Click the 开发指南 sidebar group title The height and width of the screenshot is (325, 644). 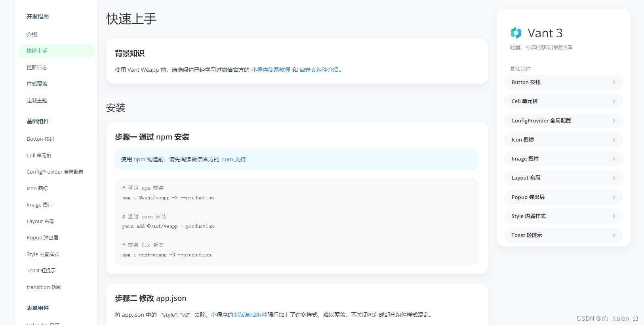point(38,17)
